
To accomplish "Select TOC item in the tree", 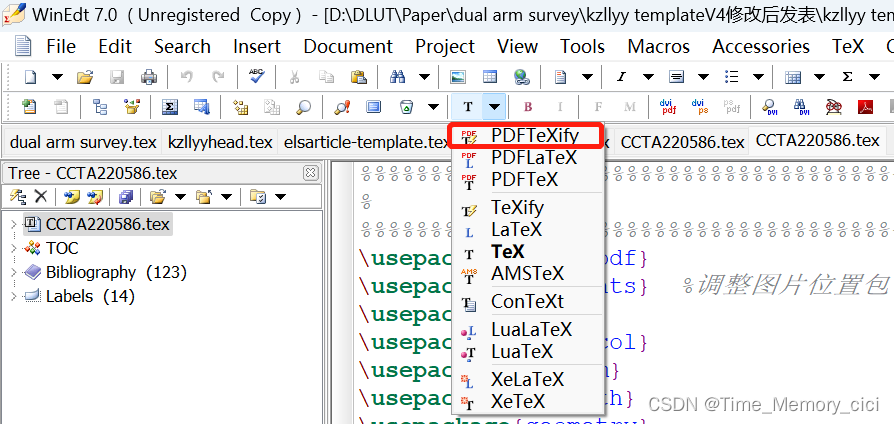I will [62, 249].
